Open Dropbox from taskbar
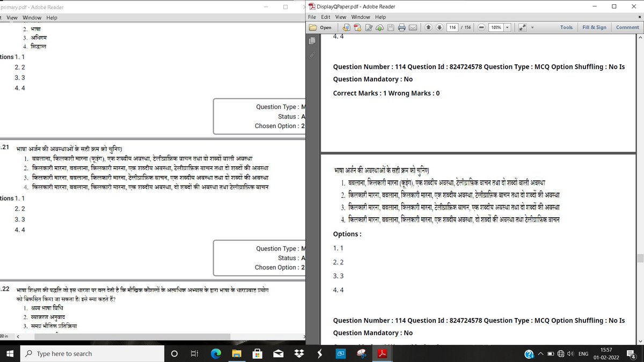The height and width of the screenshot is (362, 644). 299,353
